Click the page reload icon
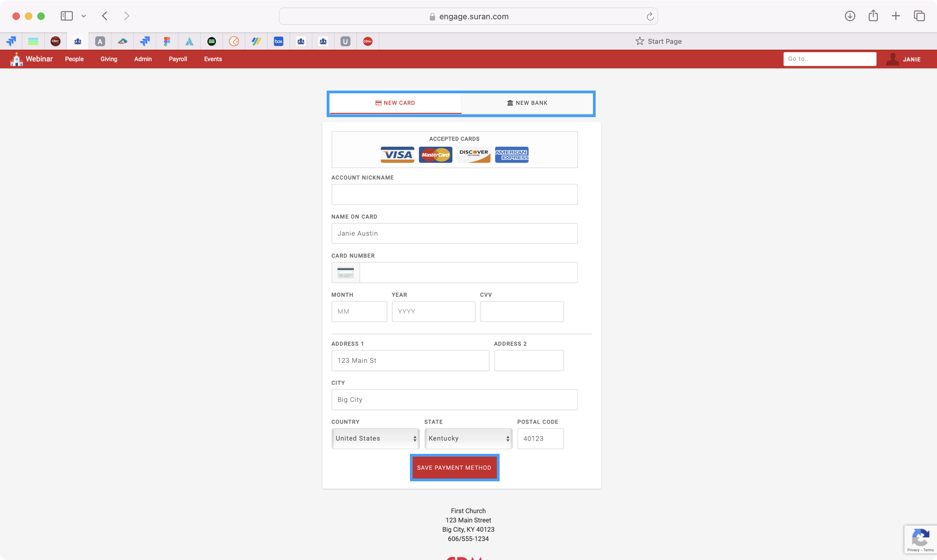The image size is (937, 560). click(650, 16)
